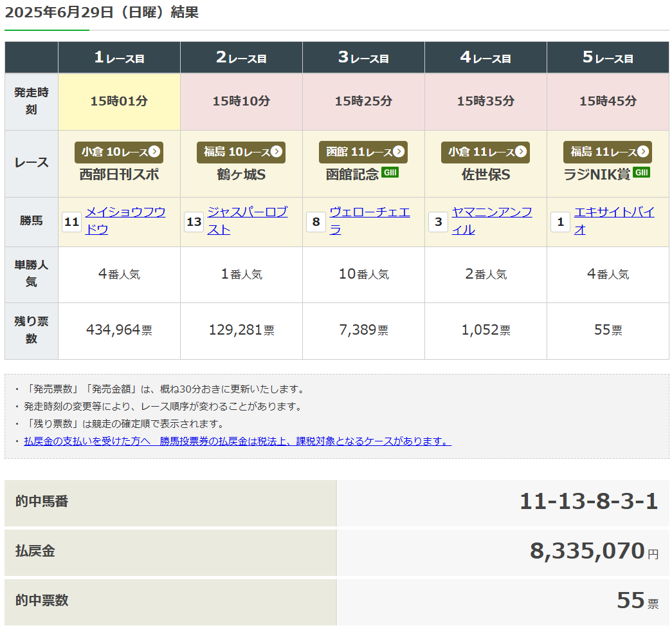Click horse number 11 box
Screen dimensions: 672x630
point(71,222)
